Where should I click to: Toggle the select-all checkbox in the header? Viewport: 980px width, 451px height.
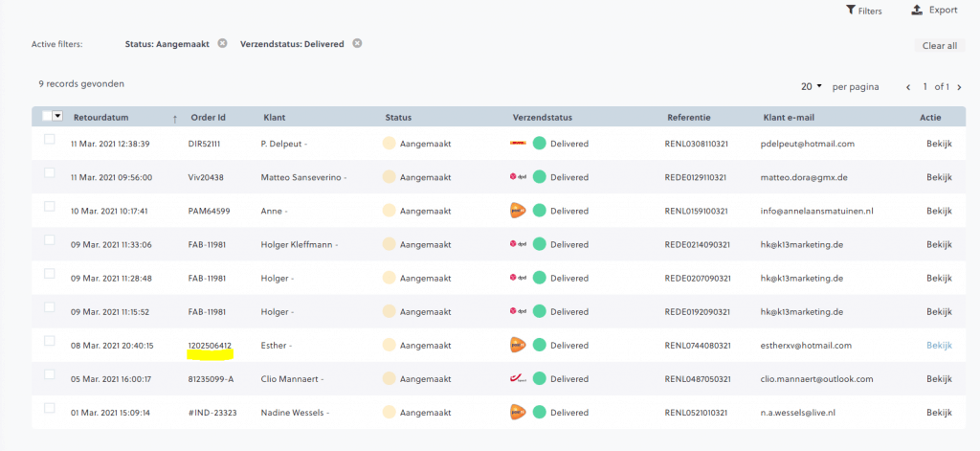click(47, 117)
